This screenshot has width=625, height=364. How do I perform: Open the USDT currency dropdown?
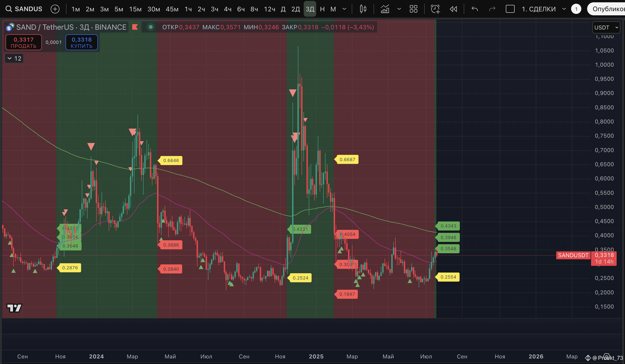[x=606, y=27]
